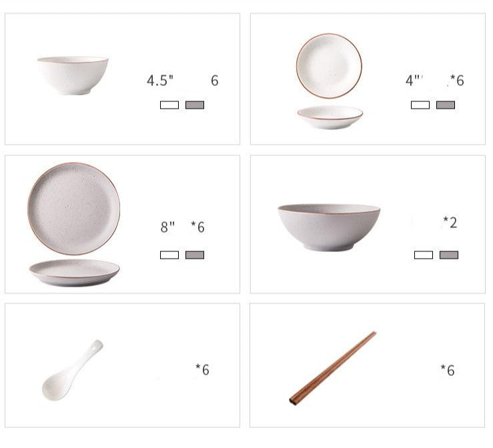Click the wooden chopsticks image
This screenshot has width=493, height=448.
tap(333, 368)
